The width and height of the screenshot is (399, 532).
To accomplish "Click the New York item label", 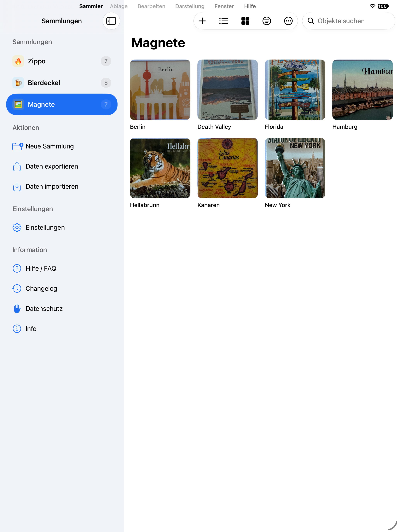I will [x=278, y=205].
